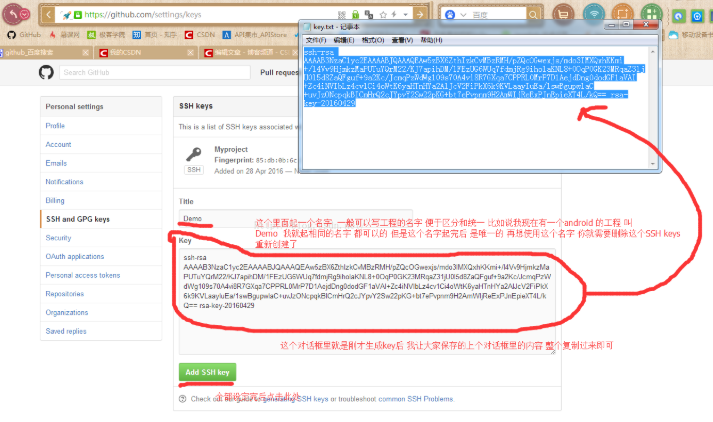Open the CSDN bookmark

coord(200,35)
